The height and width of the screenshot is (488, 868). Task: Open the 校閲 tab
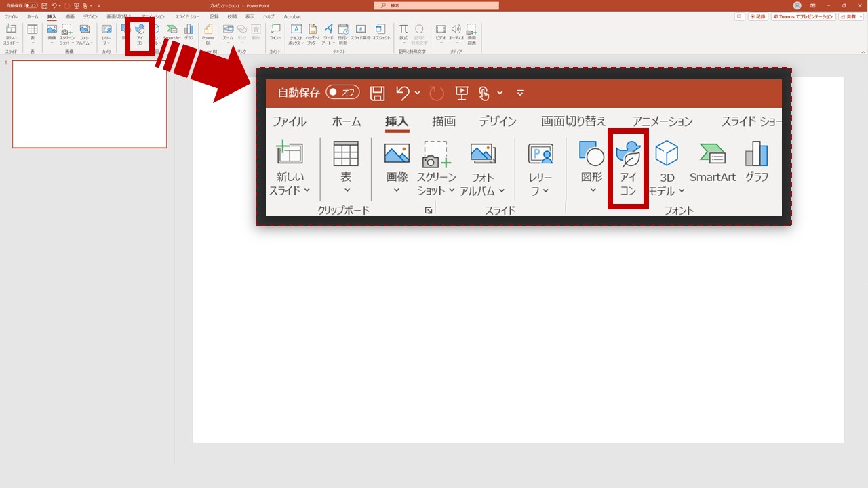233,16
